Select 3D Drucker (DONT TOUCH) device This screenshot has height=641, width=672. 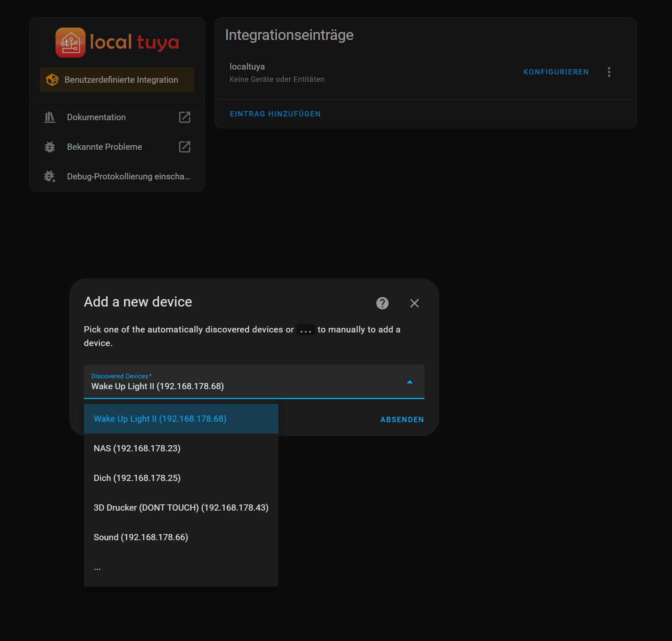click(181, 507)
